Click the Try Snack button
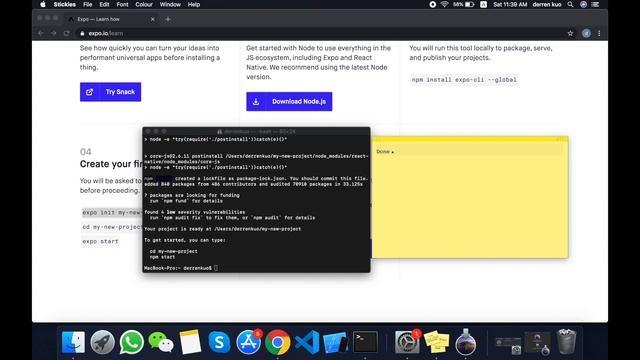The width and height of the screenshot is (640, 360). tap(111, 92)
